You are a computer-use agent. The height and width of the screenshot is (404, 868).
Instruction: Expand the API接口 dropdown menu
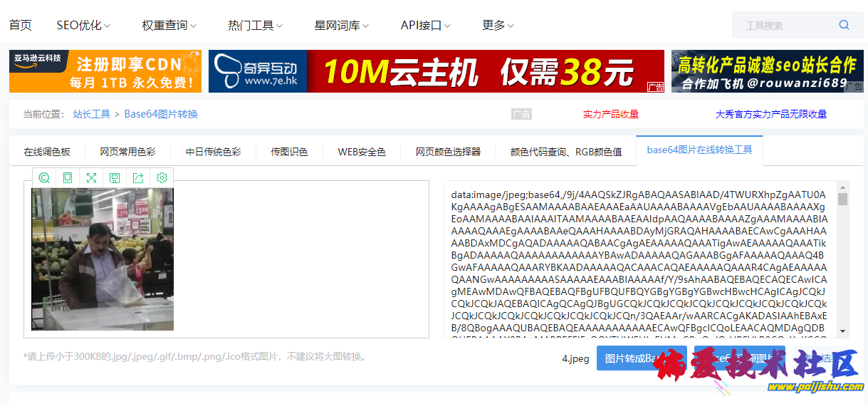(x=425, y=25)
